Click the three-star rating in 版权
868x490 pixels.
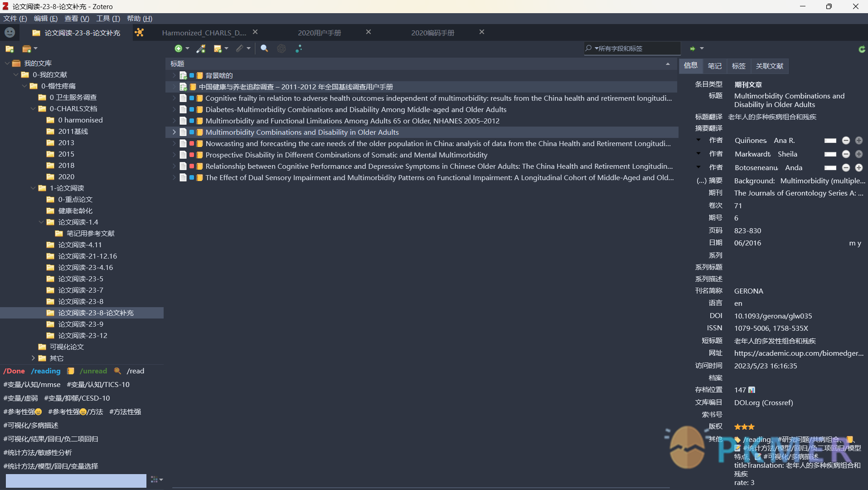tap(744, 427)
